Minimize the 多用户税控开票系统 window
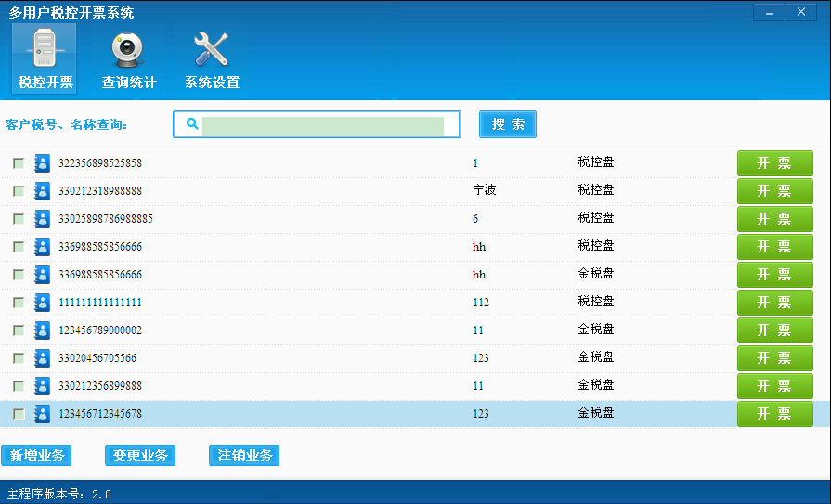Screen dimensions: 831x504 point(769,13)
